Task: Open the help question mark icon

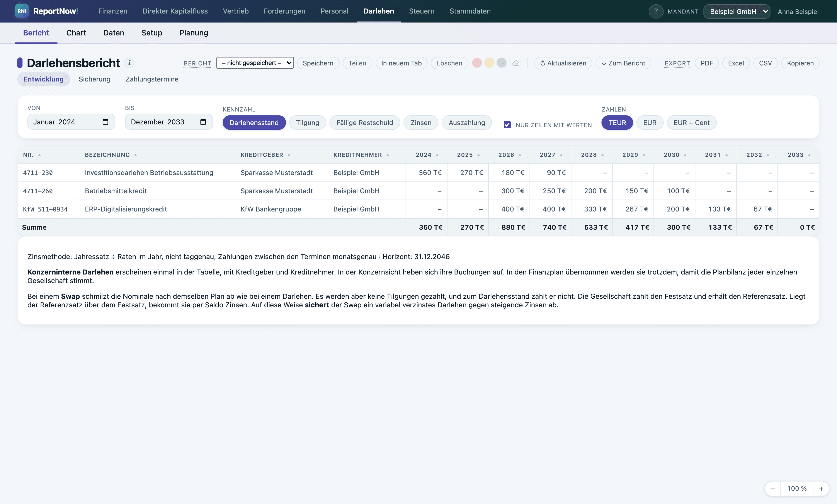Action: (656, 11)
